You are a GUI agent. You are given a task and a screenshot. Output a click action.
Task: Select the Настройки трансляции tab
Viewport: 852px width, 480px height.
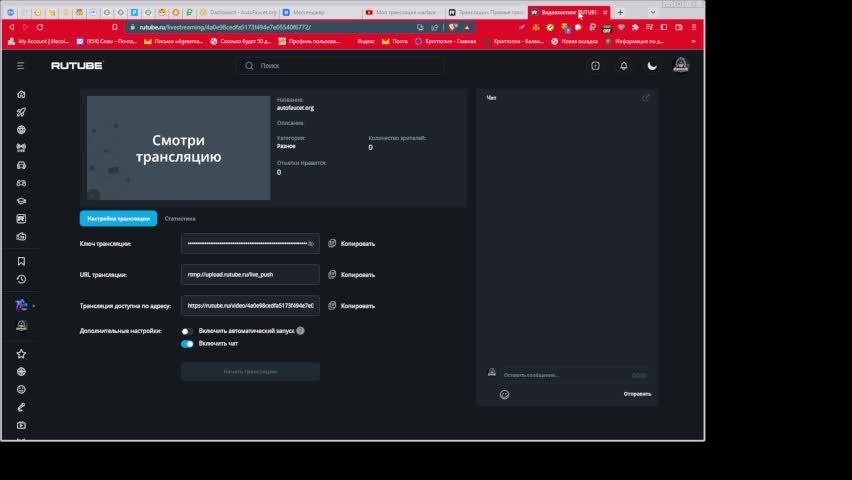(x=118, y=219)
